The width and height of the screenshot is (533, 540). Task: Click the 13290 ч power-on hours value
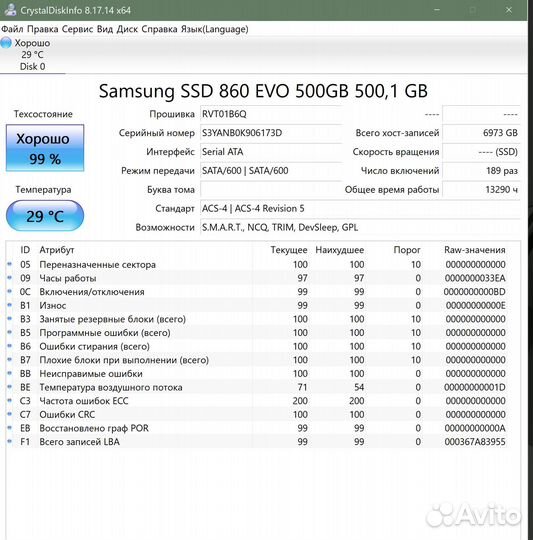click(481, 190)
